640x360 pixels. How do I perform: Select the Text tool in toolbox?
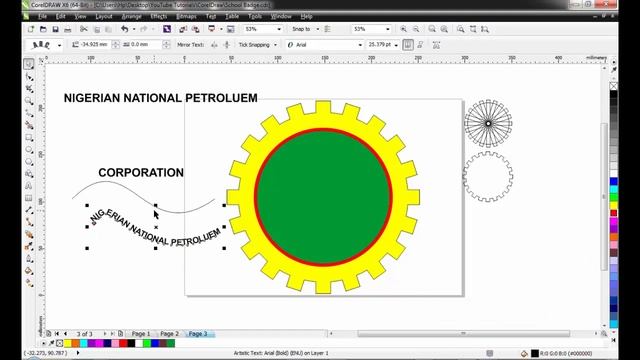tap(29, 186)
